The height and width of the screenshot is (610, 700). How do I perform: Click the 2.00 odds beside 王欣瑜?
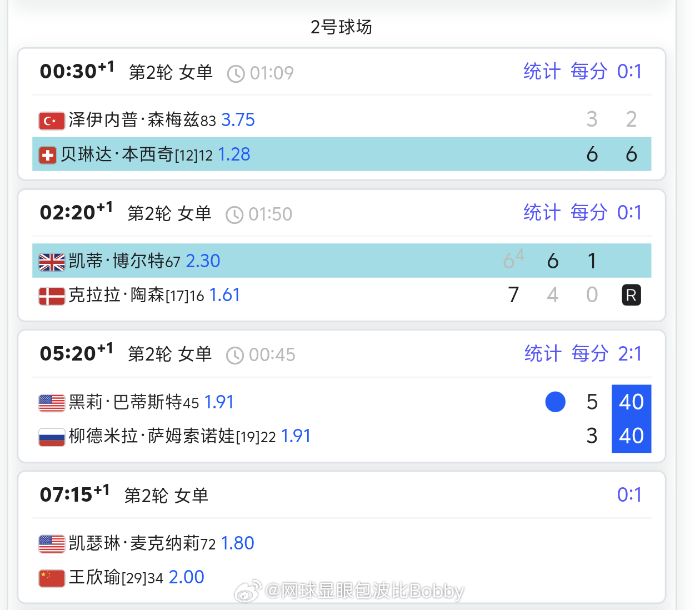point(187,578)
